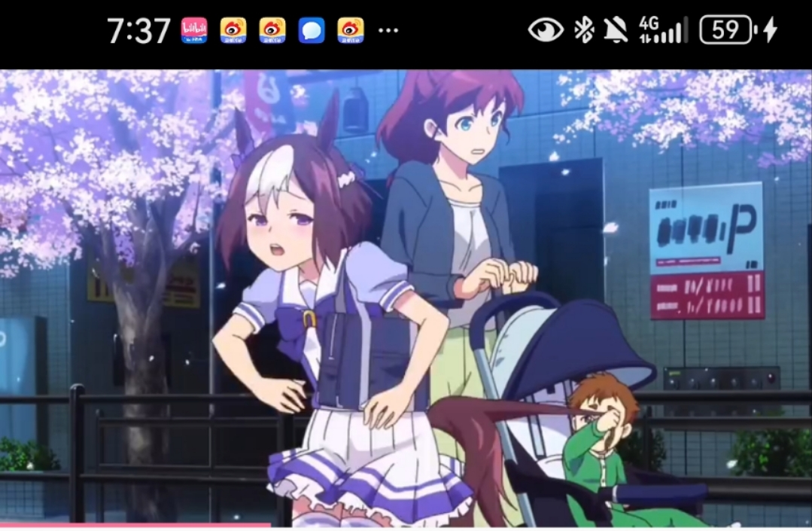Tap the 4G signal strength indicator

pos(664,29)
